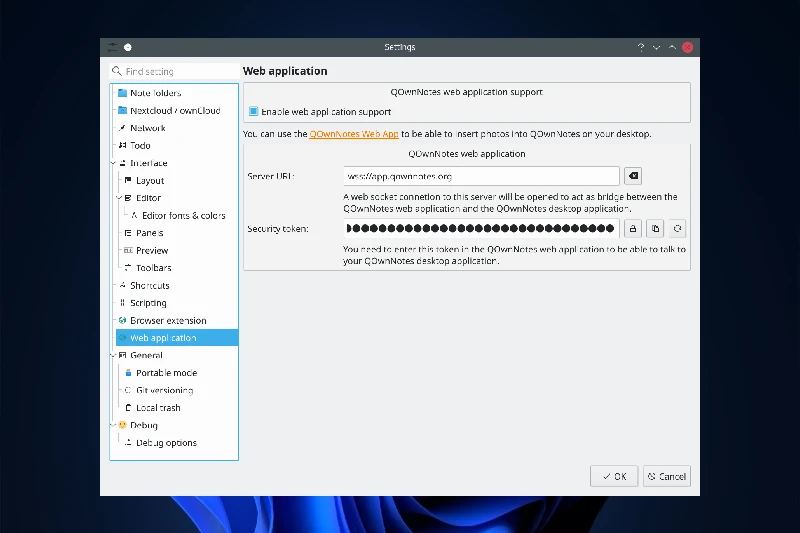Collapse the Debug tree section

[x=113, y=425]
